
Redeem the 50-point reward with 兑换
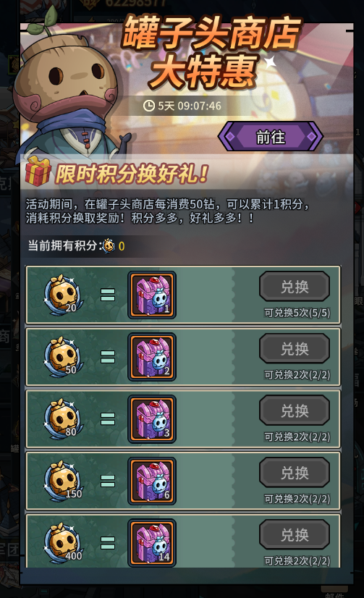tap(295, 348)
